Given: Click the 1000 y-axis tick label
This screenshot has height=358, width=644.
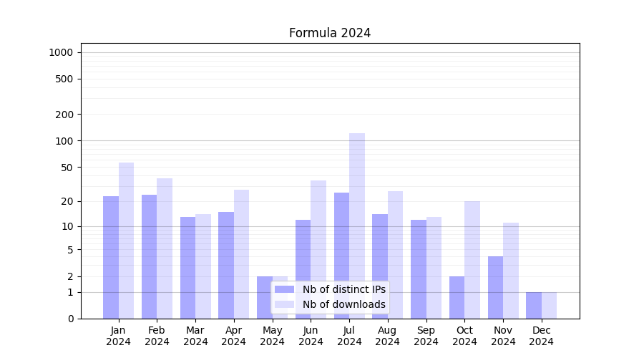Looking at the screenshot, I should coord(61,52).
